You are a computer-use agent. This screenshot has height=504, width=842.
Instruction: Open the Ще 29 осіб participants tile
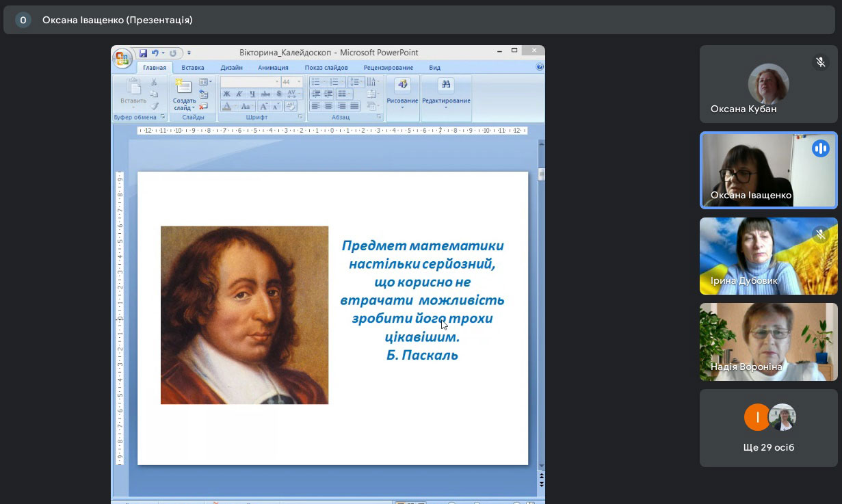click(x=768, y=427)
